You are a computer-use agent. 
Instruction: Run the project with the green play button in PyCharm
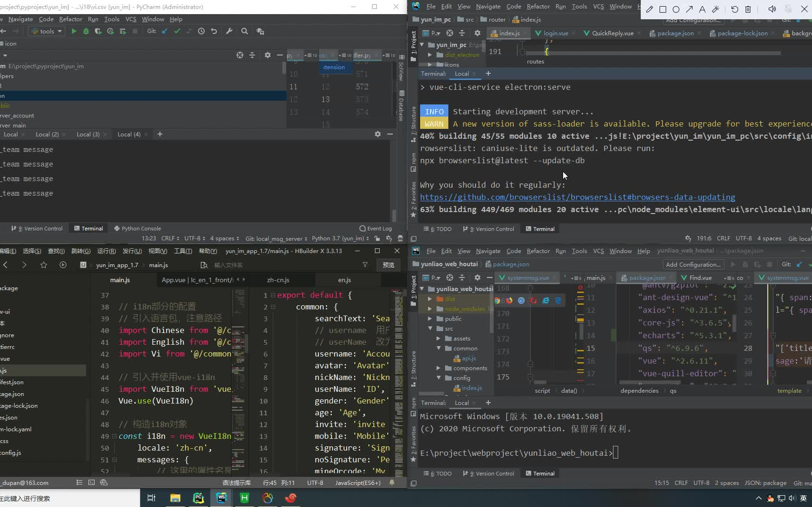coord(74,31)
